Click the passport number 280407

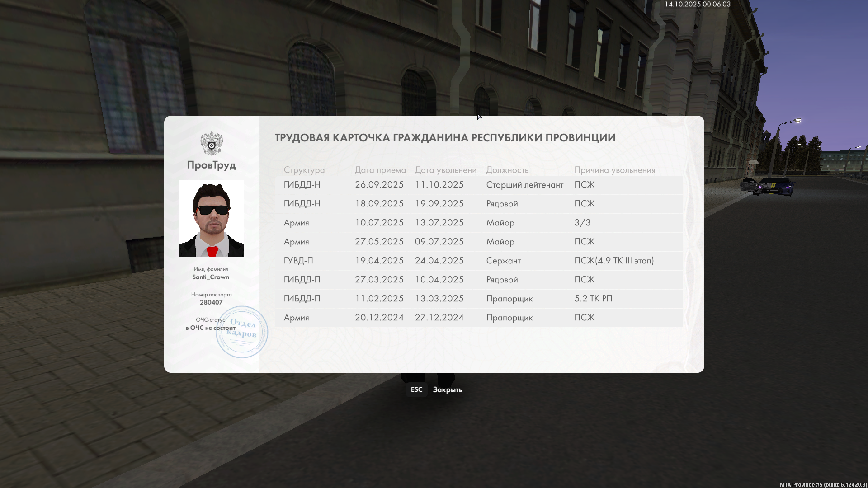(x=211, y=302)
